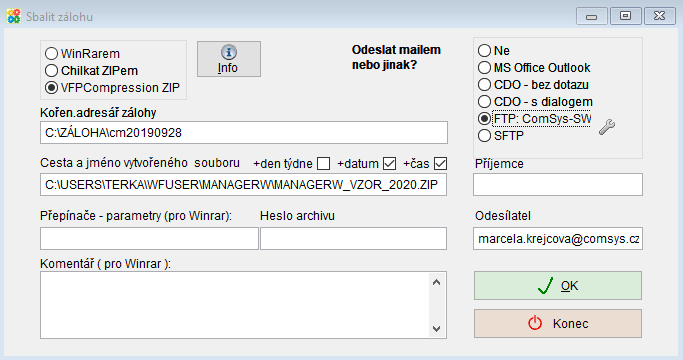Select the VFPCompression ZIP radio button
Screen dimensions: 683x360
point(51,88)
